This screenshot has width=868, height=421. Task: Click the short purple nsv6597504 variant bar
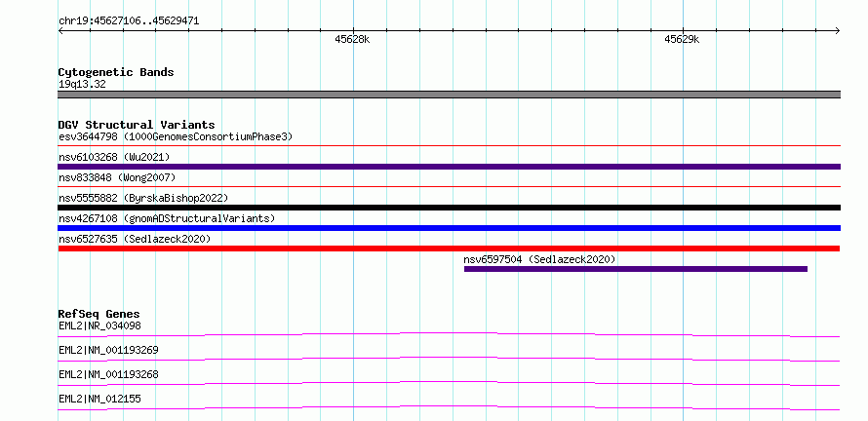click(x=636, y=269)
